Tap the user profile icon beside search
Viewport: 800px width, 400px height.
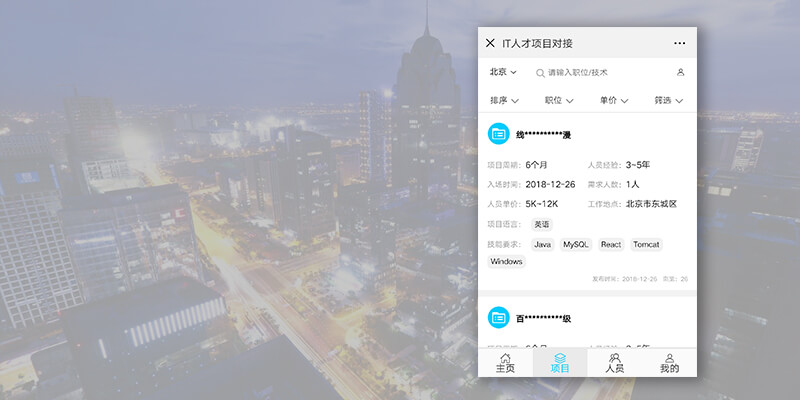(x=681, y=72)
